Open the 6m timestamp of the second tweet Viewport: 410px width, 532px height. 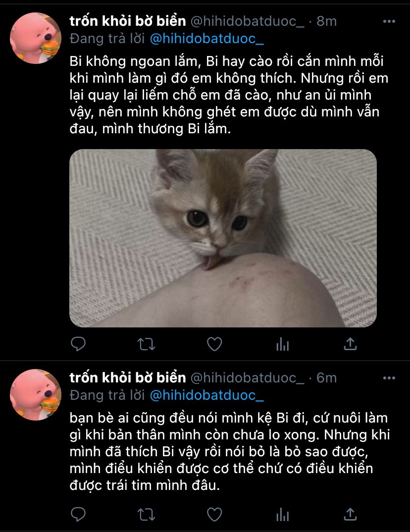click(x=327, y=378)
